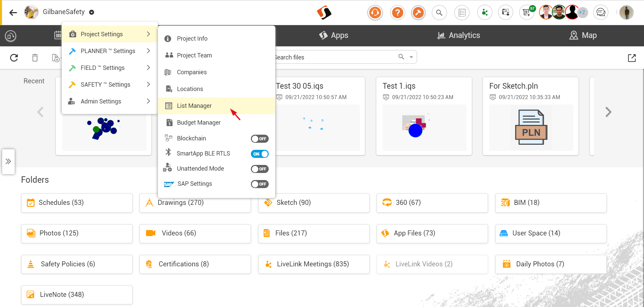Screen dimensions: 644x307
Task: Expand FIELD Settings submenu
Action: click(x=110, y=68)
